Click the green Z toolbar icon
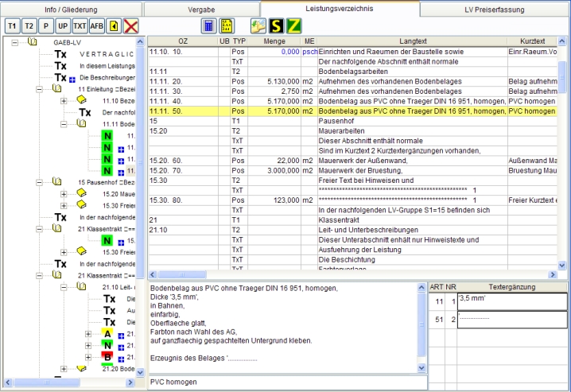The width and height of the screenshot is (571, 392). (293, 25)
